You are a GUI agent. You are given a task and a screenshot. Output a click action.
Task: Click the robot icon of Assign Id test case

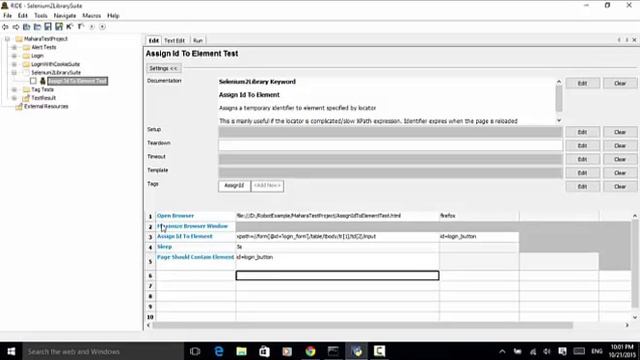(x=42, y=81)
